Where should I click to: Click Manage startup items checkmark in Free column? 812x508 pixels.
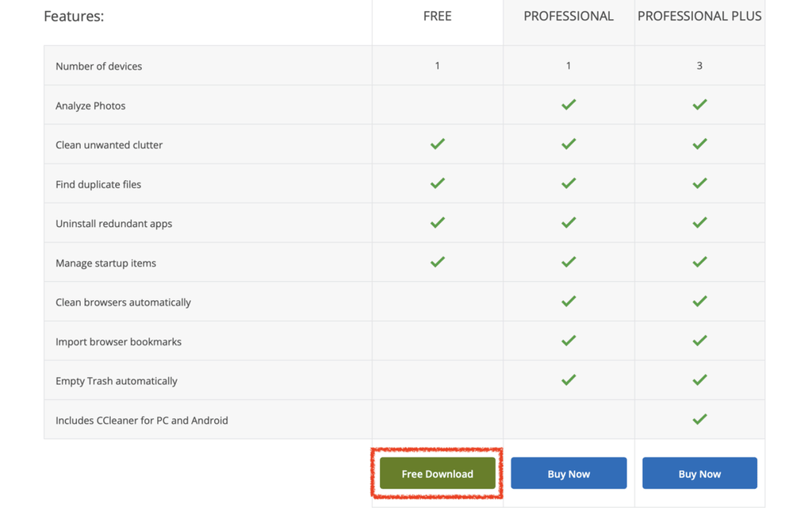(x=437, y=262)
